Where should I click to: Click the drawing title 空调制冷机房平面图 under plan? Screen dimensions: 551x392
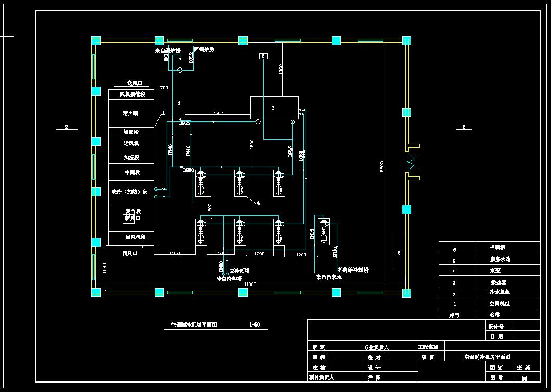(194, 325)
